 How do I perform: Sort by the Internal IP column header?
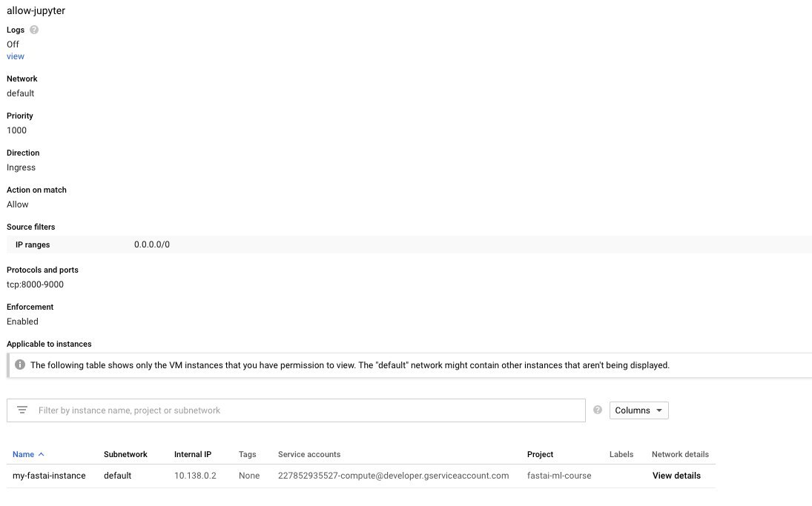tap(193, 454)
